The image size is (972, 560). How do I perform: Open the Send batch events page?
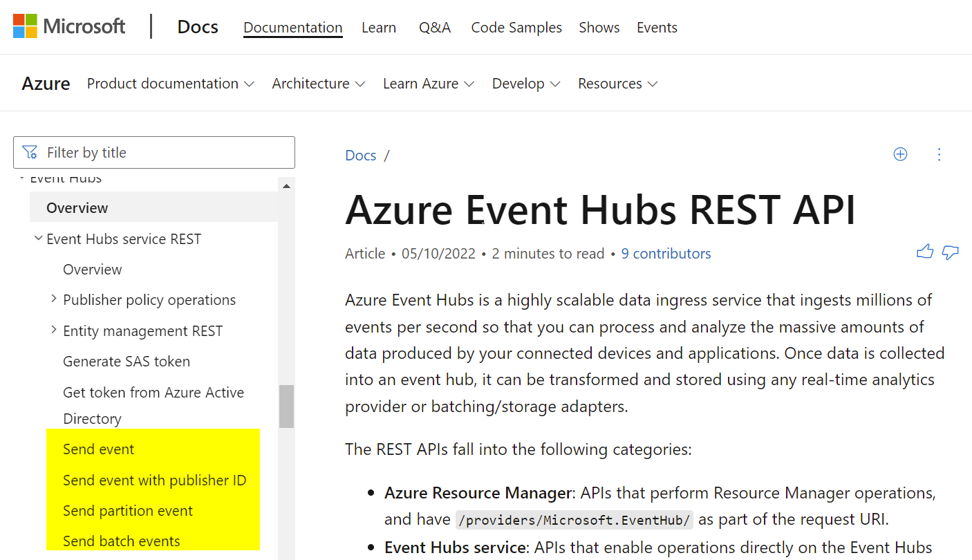pyautogui.click(x=122, y=541)
